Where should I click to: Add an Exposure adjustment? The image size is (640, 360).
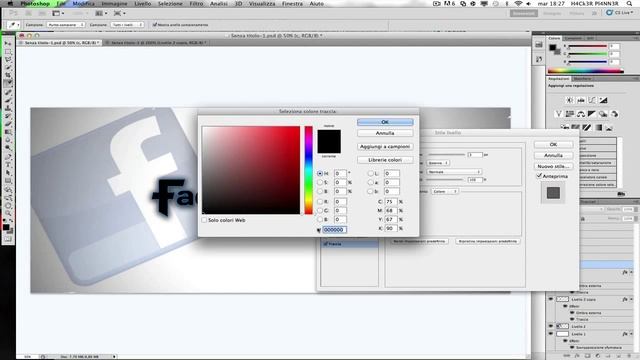(603, 100)
